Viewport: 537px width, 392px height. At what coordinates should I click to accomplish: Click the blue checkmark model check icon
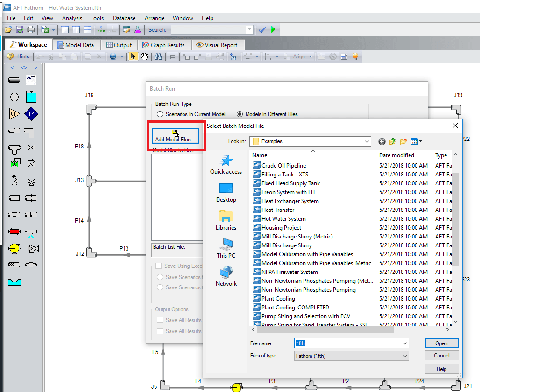tap(262, 30)
